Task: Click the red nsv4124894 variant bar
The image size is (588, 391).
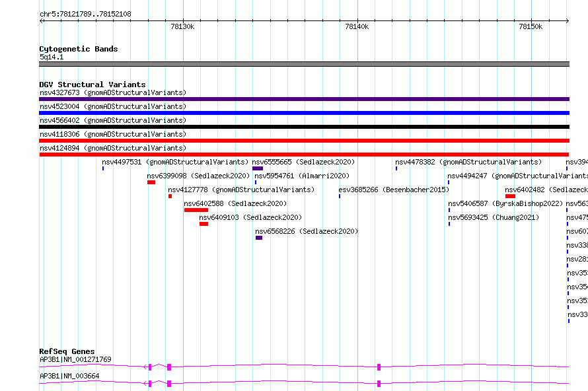Action: coord(304,155)
